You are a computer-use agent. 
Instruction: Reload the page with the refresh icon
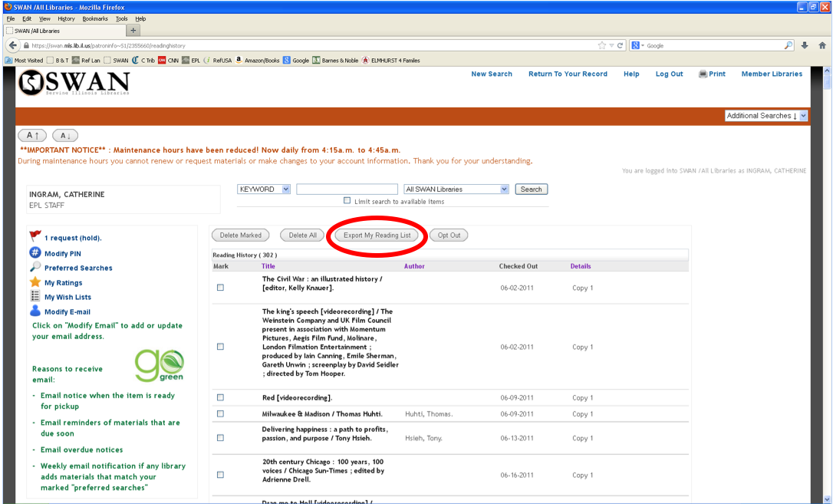click(620, 46)
